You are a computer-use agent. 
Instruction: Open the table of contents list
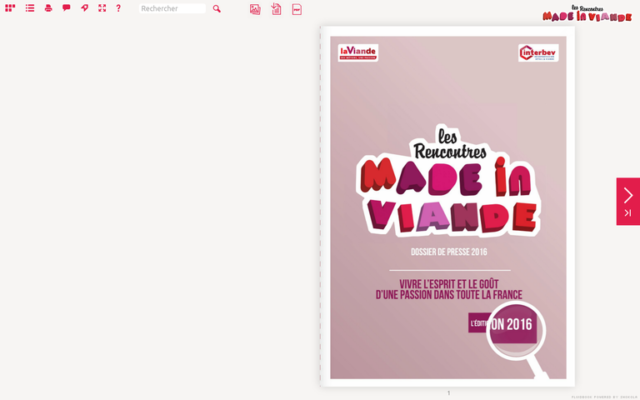(30, 8)
